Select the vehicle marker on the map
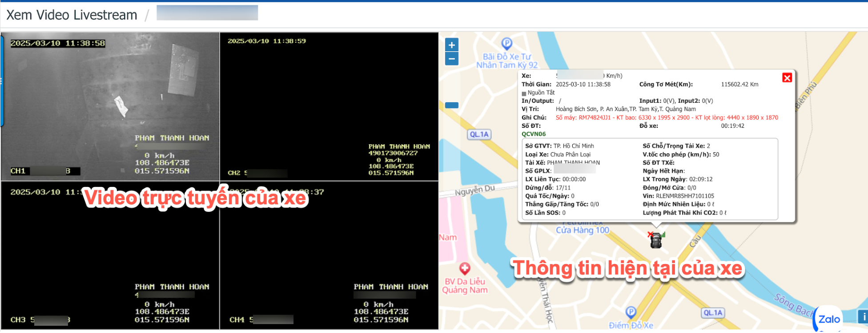This screenshot has width=868, height=333. pos(656,240)
